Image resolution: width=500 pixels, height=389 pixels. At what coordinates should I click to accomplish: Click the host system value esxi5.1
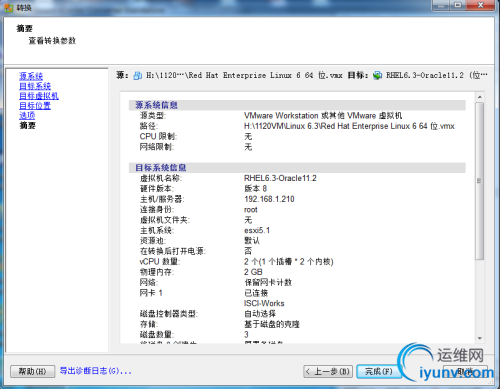257,230
